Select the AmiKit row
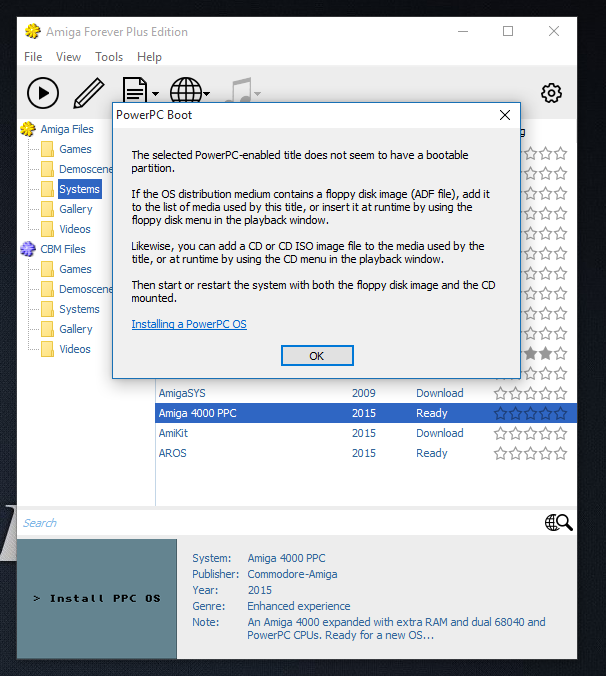The height and width of the screenshot is (676, 606). click(x=366, y=433)
